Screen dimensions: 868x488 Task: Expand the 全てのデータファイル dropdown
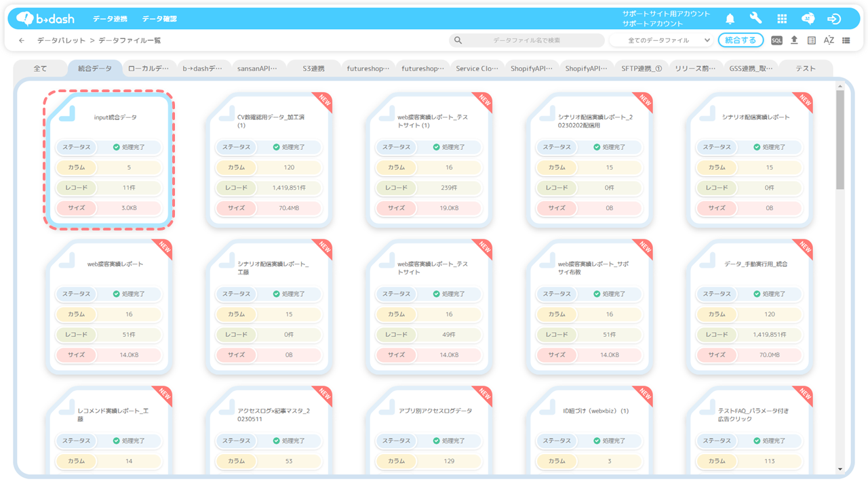point(661,41)
